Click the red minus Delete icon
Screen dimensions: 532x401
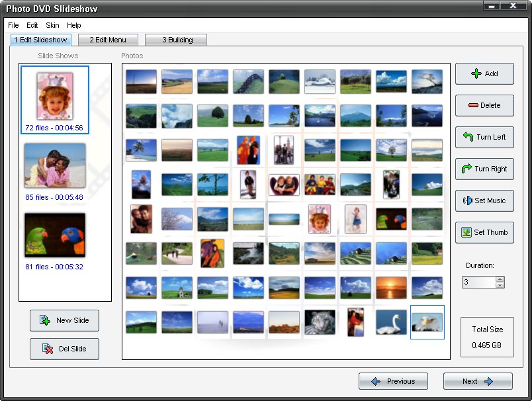point(473,105)
